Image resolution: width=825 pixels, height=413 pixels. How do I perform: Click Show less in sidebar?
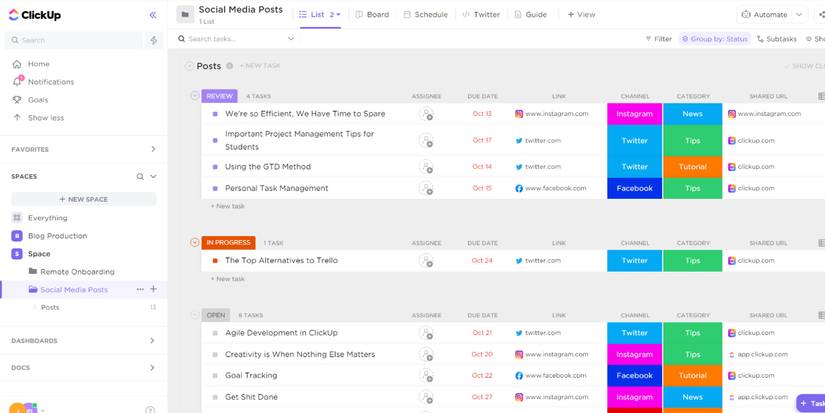coord(38,118)
